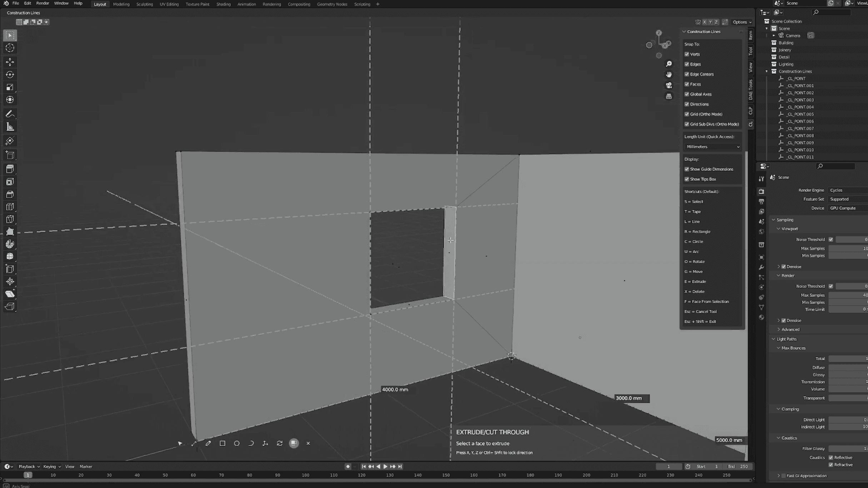Toggle the Global Axes snap option
This screenshot has width=868, height=488.
tap(687, 94)
